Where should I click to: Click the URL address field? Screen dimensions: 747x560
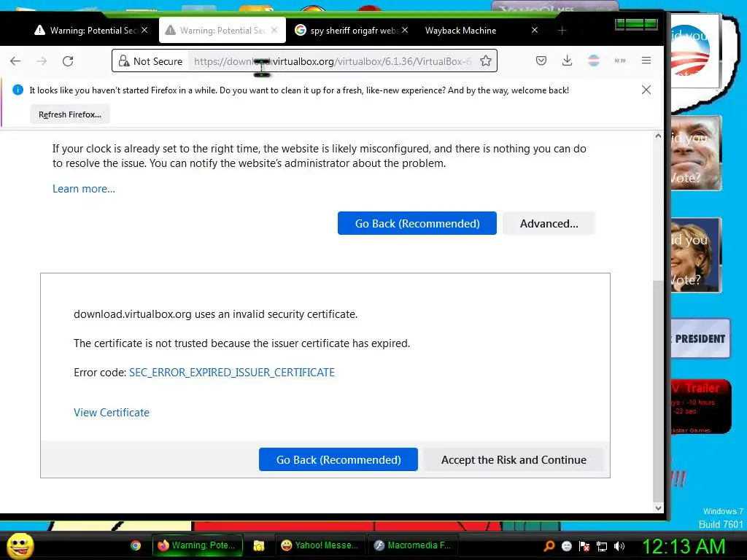tap(332, 61)
